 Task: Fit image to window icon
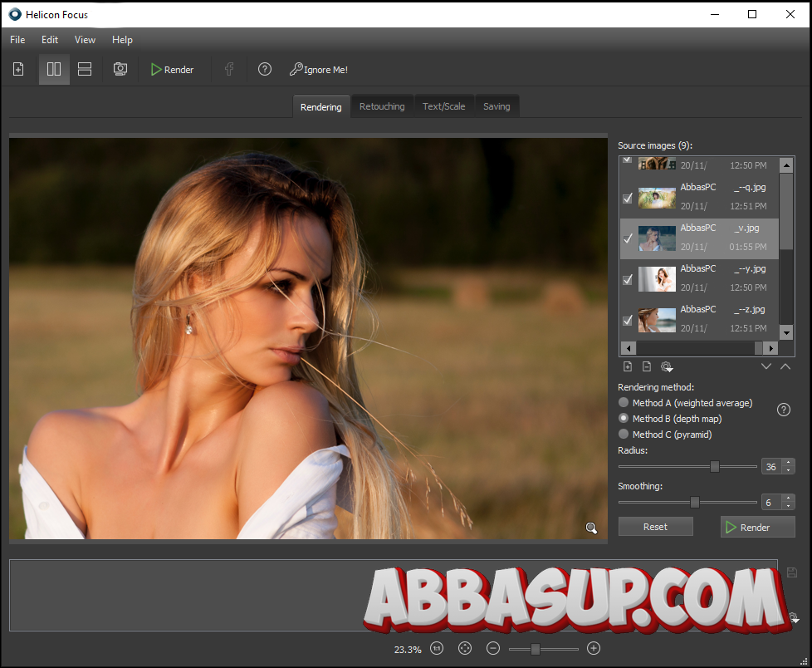tap(465, 648)
